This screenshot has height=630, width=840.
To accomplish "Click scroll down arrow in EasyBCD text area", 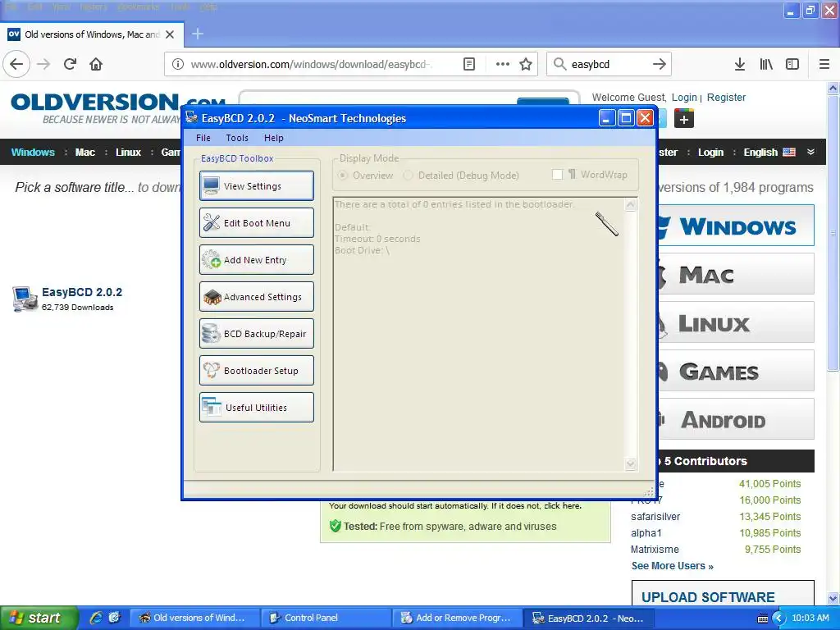I will (x=631, y=464).
